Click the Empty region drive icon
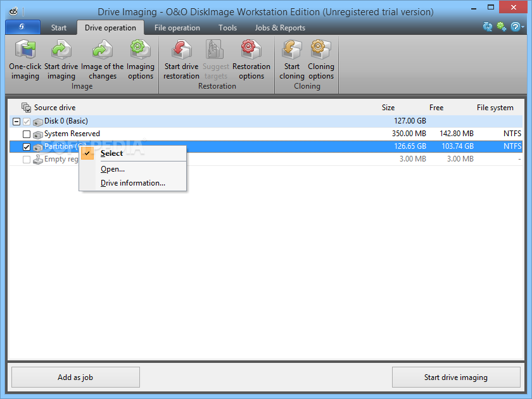This screenshot has height=399, width=532. pyautogui.click(x=37, y=160)
